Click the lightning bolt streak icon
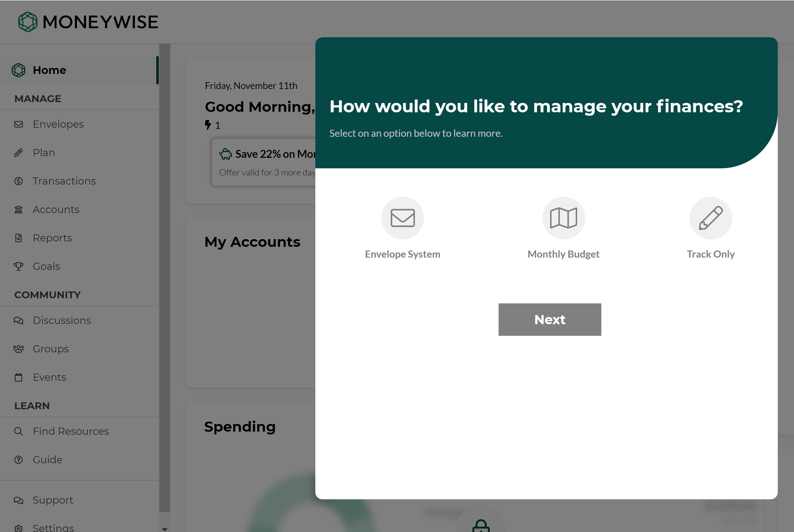794x532 pixels. 208,125
